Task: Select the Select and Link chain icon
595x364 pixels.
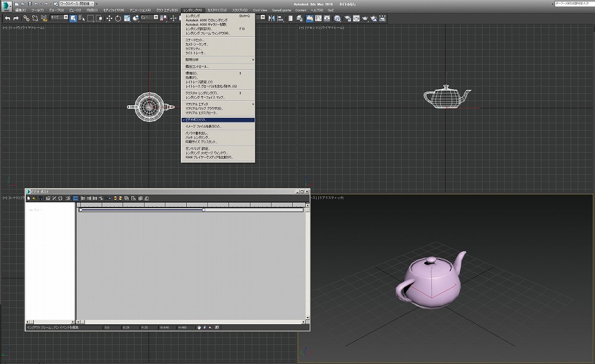Action: click(26, 18)
